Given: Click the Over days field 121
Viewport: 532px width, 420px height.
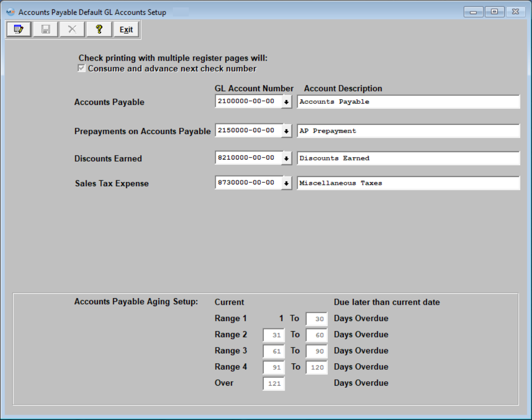Looking at the screenshot, I should click(274, 384).
